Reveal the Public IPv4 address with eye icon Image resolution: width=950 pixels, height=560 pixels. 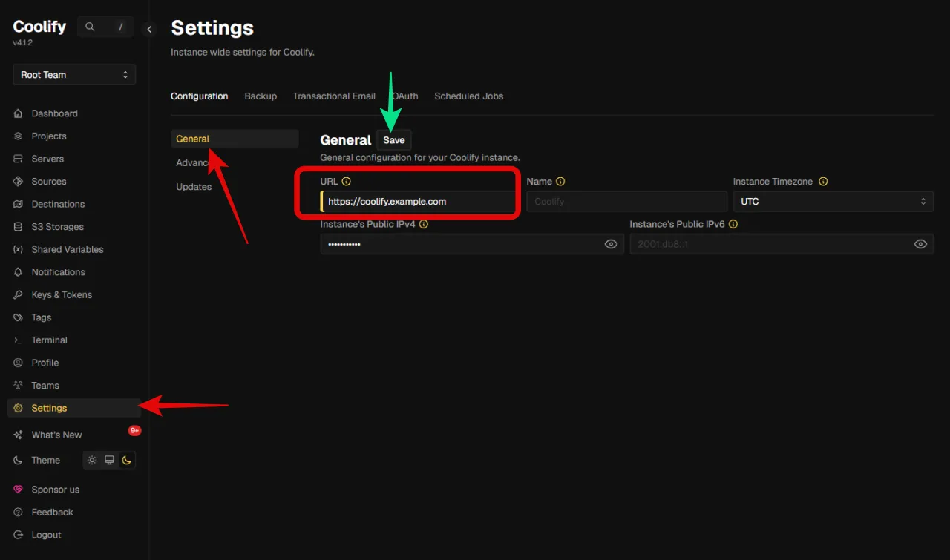(612, 244)
